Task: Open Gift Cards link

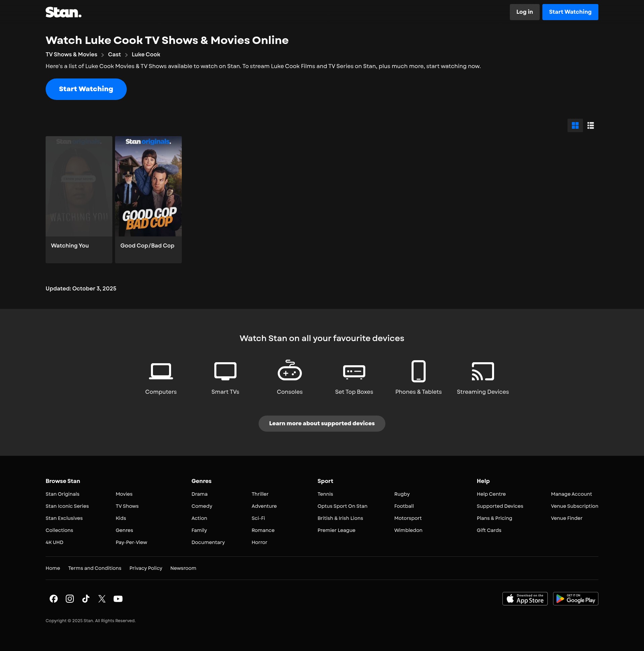Action: coord(489,530)
